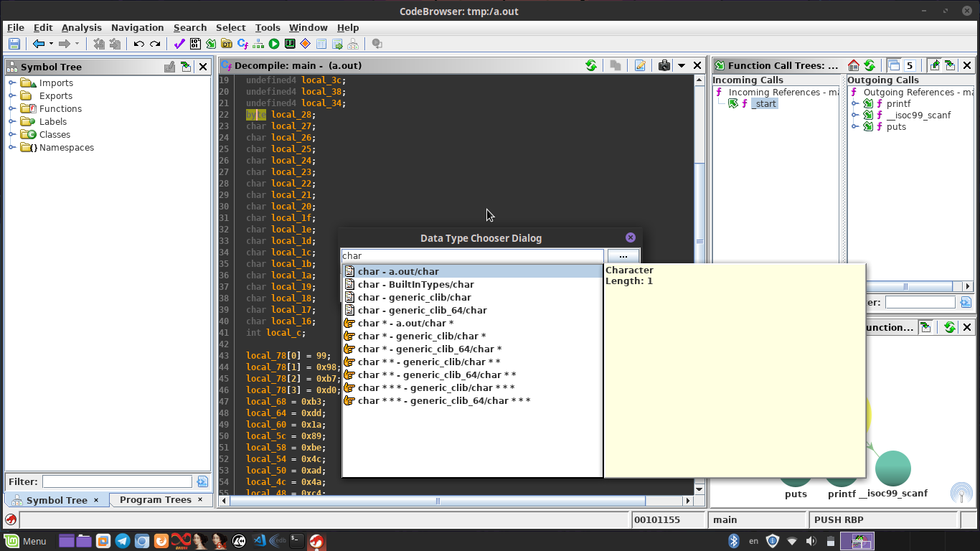
Task: Click the Decompile panel notepad edit icon
Action: click(x=640, y=65)
